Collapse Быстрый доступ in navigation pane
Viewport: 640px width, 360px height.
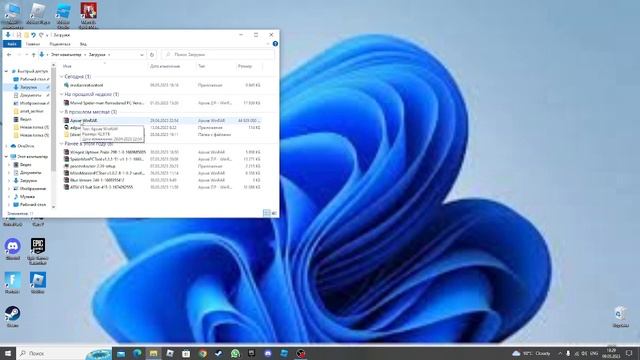[x=6, y=71]
